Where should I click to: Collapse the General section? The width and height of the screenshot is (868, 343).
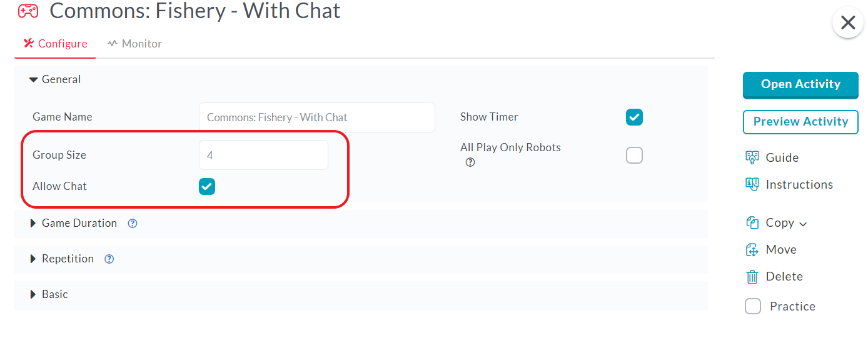coord(55,79)
